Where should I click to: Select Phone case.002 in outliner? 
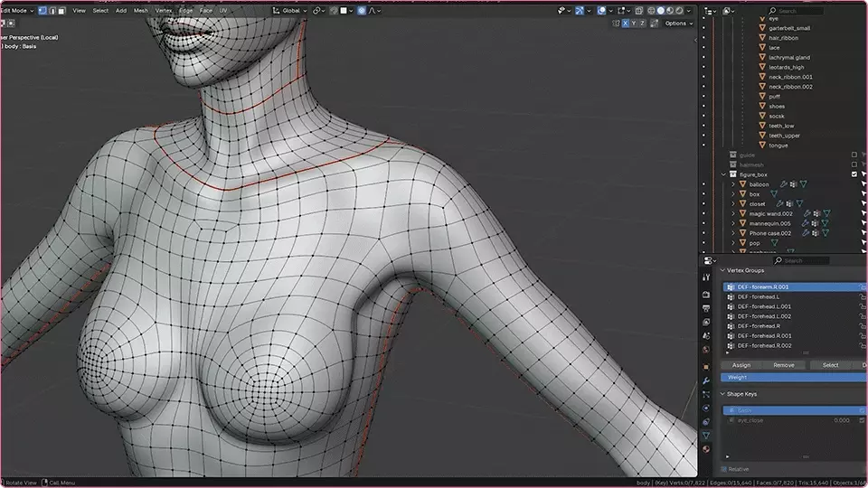(770, 233)
